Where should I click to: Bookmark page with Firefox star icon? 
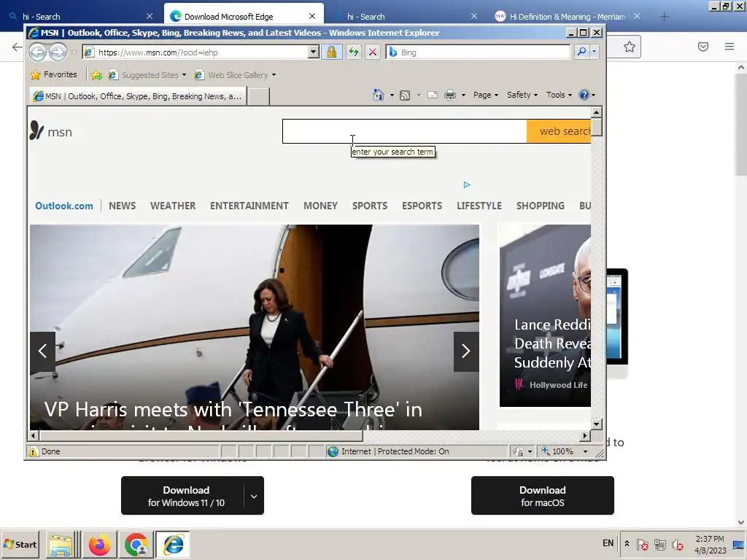[630, 47]
